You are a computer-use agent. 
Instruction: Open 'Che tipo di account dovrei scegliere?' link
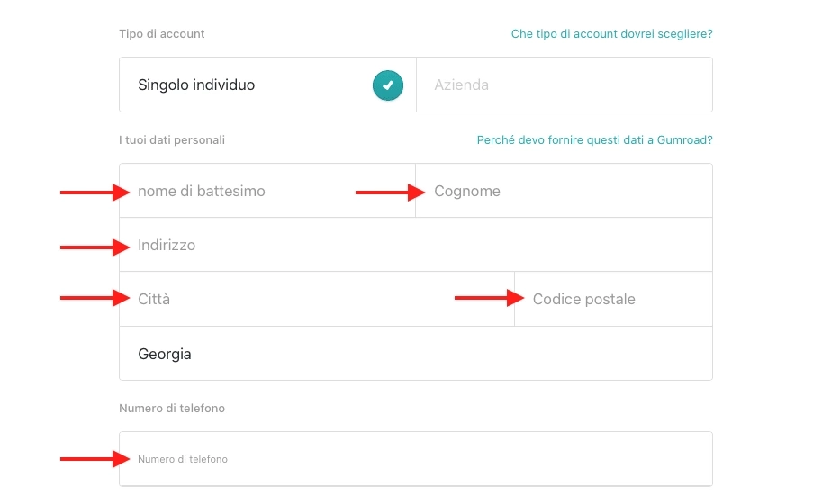611,34
